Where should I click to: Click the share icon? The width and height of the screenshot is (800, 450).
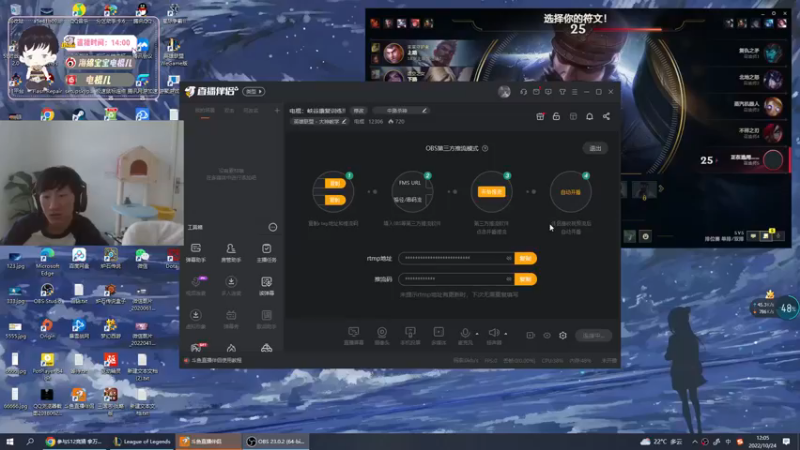coord(606,116)
